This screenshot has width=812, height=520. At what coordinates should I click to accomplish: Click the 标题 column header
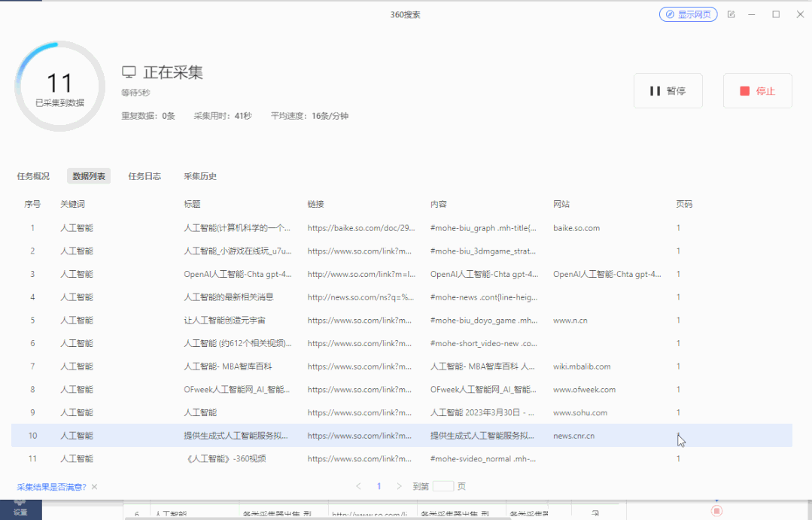[192, 204]
